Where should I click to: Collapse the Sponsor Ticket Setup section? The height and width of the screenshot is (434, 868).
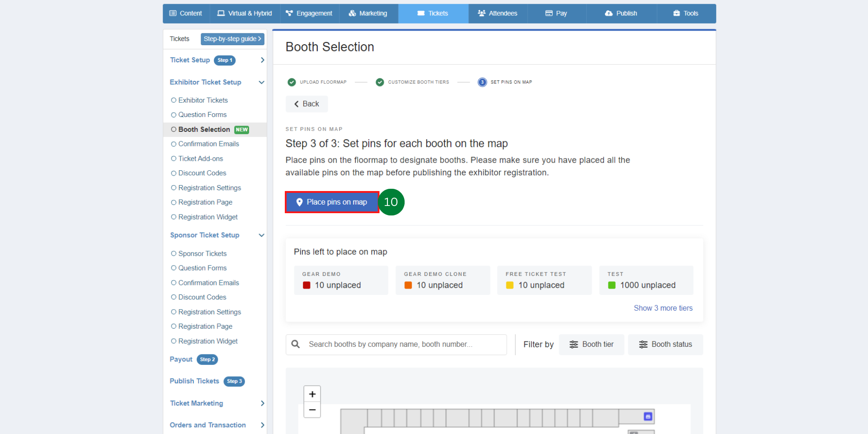click(x=261, y=235)
